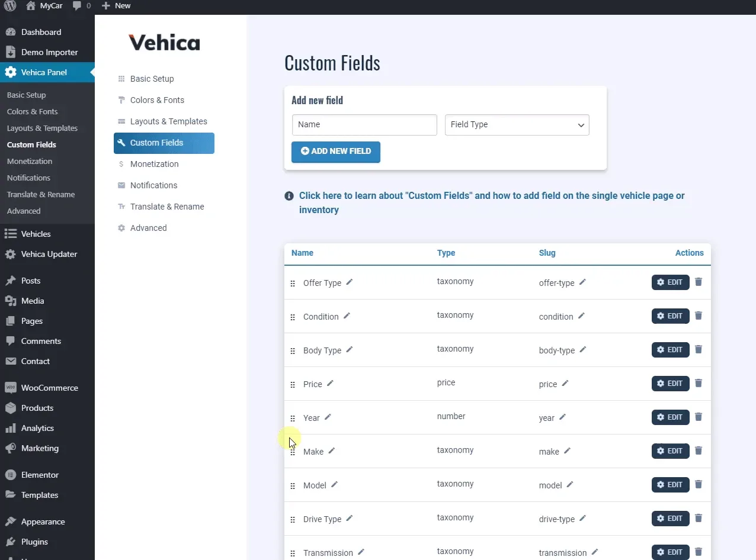Image resolution: width=756 pixels, height=560 pixels.
Task: Delete the Year field trash icon
Action: tap(699, 417)
